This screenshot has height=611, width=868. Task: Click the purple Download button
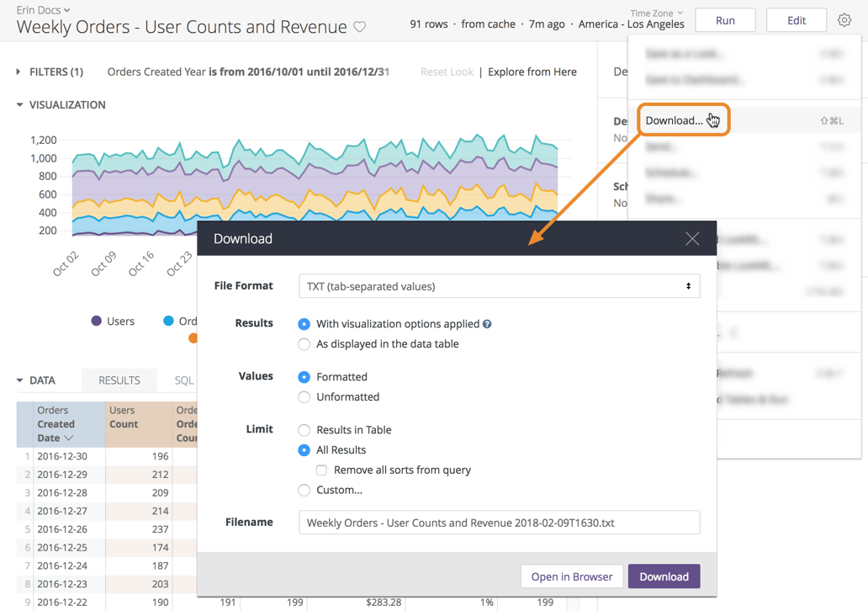664,576
